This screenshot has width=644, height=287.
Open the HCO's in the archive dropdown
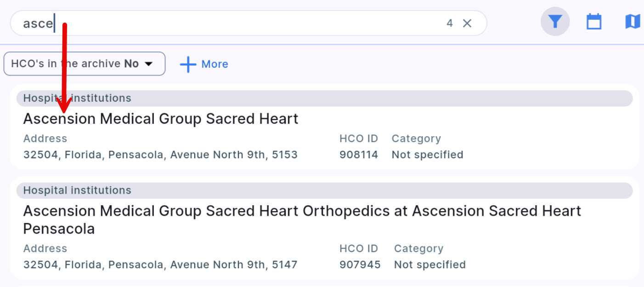[84, 63]
